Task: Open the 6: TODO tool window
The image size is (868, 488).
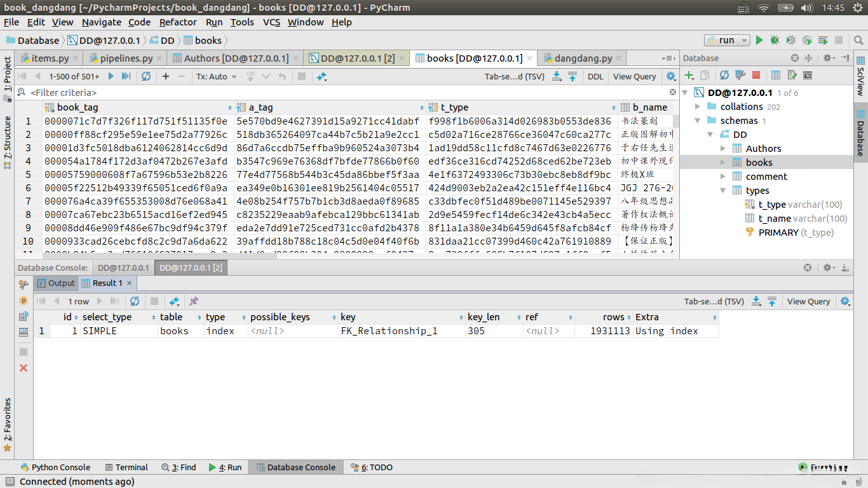Action: pos(371,467)
